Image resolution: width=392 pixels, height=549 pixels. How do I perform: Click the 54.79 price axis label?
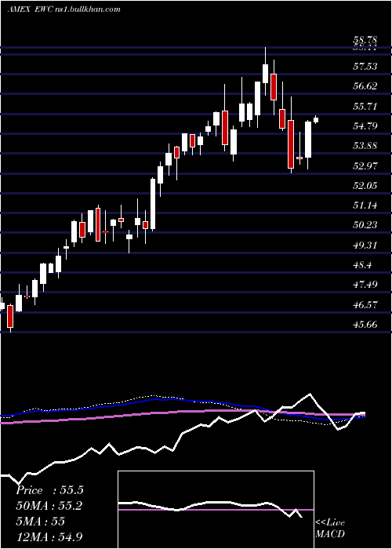(365, 125)
